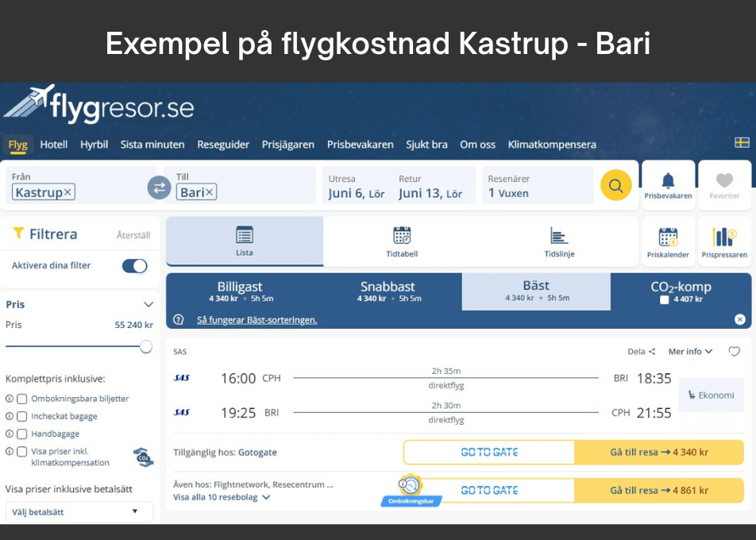Swap origin and destination airports
The image size is (756, 540).
pyautogui.click(x=159, y=187)
